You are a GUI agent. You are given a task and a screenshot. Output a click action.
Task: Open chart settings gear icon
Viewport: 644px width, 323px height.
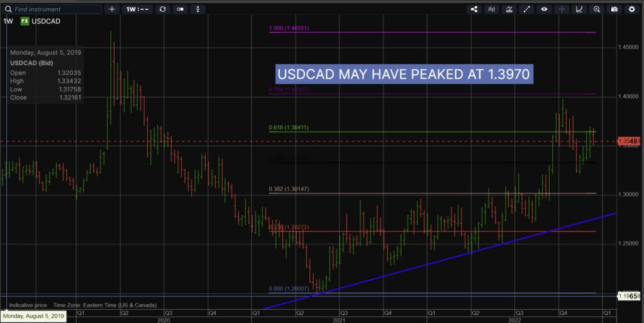pyautogui.click(x=632, y=9)
